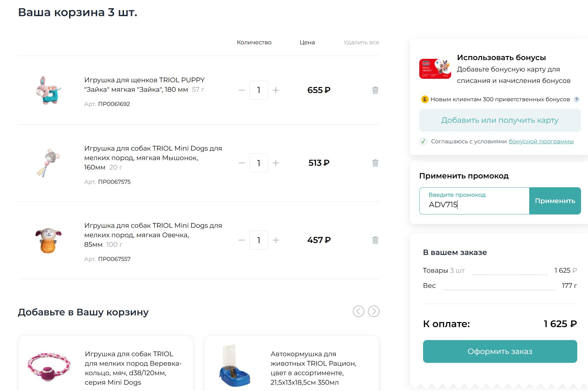Decrease quantity of the Мышонок toy
Viewport: 588px width, 391px height.
point(242,163)
